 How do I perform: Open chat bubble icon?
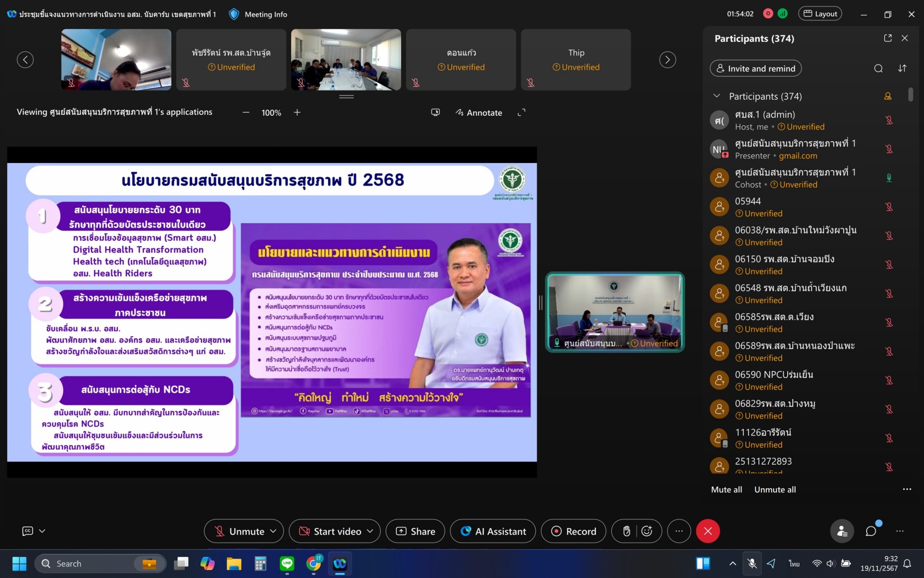(x=871, y=531)
